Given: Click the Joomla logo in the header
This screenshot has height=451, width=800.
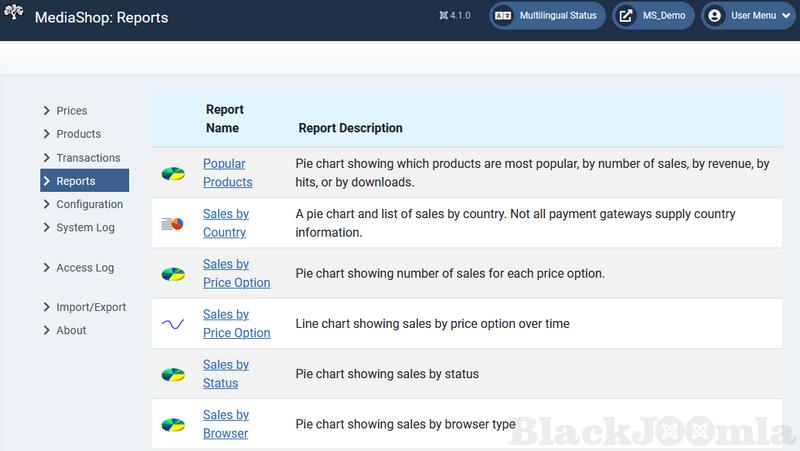Looking at the screenshot, I should (16, 17).
